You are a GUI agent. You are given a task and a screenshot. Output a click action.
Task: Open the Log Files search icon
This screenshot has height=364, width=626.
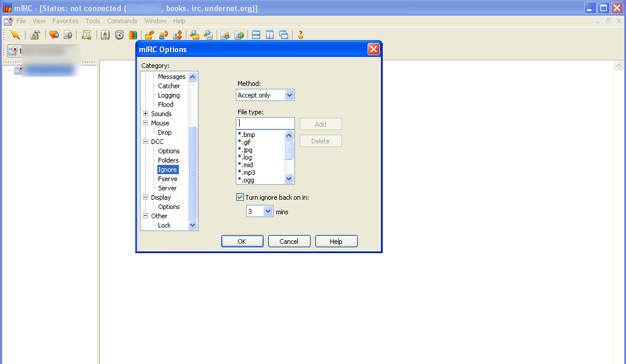pyautogui.click(x=208, y=35)
